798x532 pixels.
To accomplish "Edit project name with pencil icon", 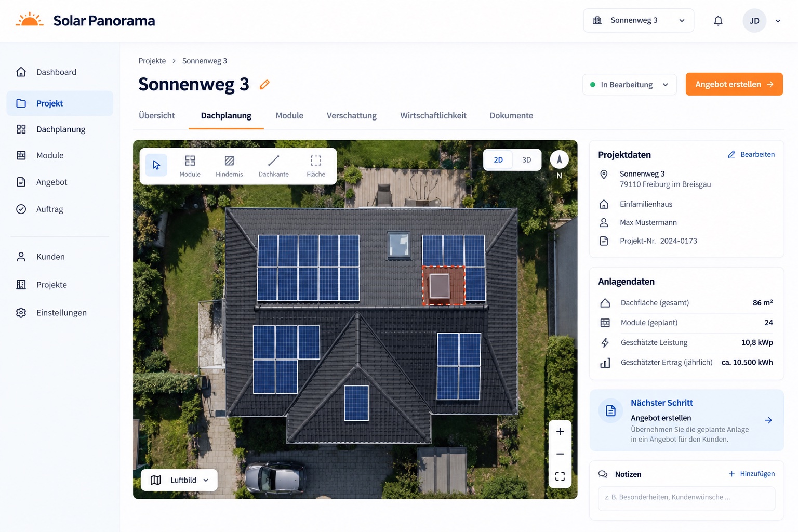I will 264,84.
